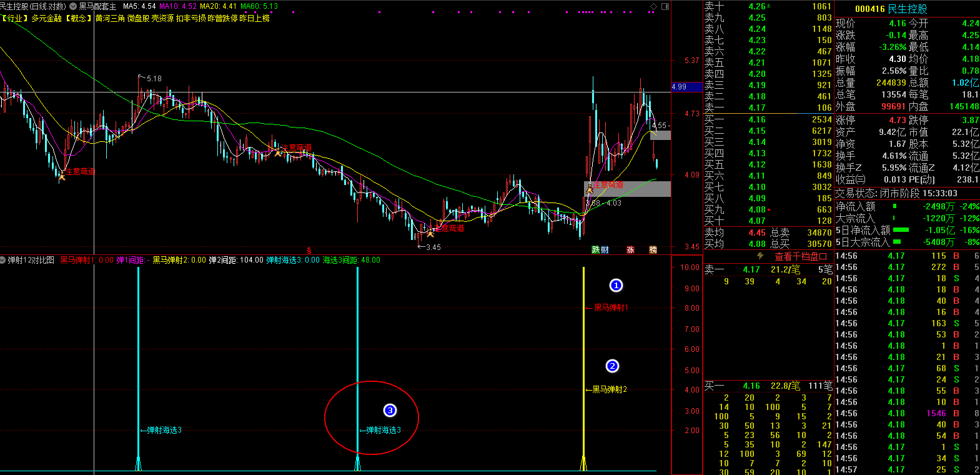Click blue circle marker number 3
980x475 pixels.
(x=390, y=411)
